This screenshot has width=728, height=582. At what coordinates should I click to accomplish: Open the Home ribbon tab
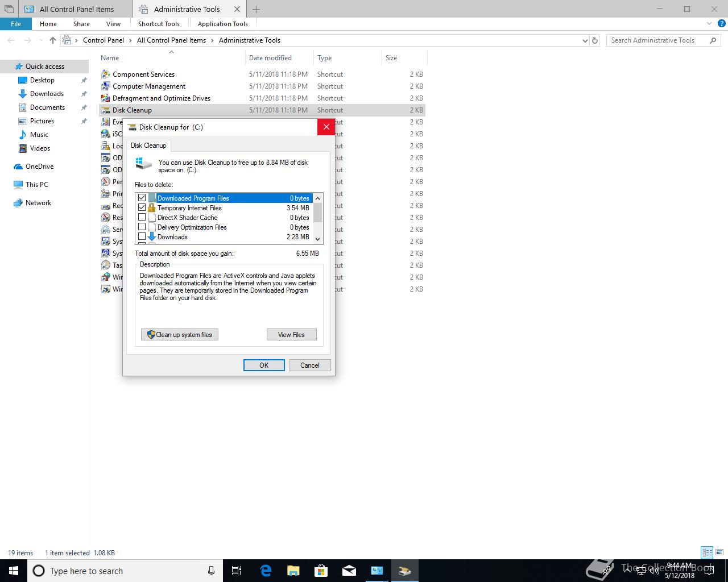48,24
